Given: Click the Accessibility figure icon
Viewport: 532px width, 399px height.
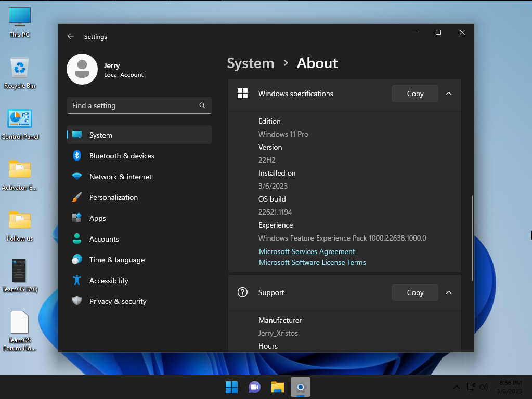Looking at the screenshot, I should tap(77, 281).
